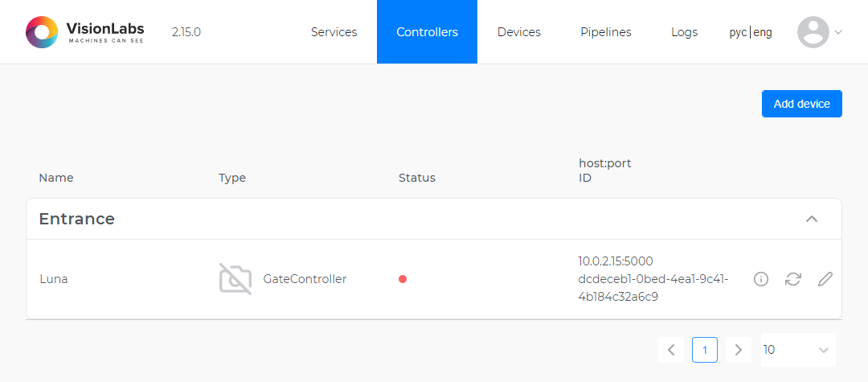Open the Pipelines tab
The height and width of the screenshot is (382, 868).
click(x=605, y=32)
